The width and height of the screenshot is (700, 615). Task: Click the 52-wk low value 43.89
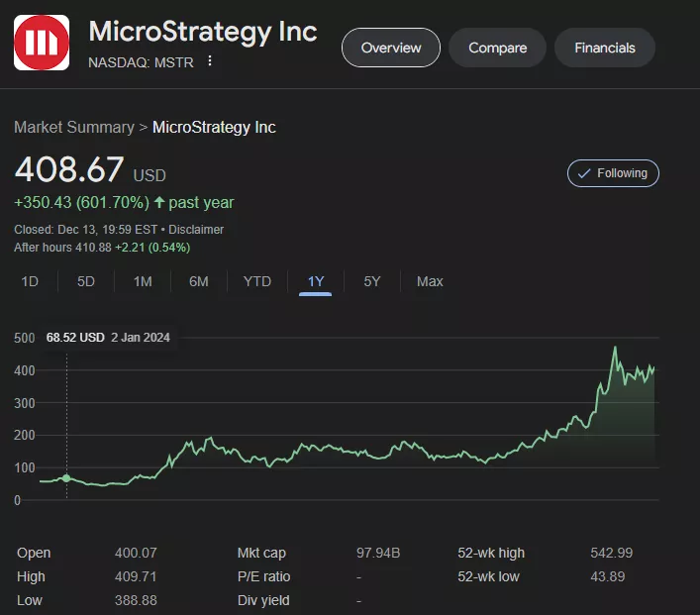click(608, 576)
